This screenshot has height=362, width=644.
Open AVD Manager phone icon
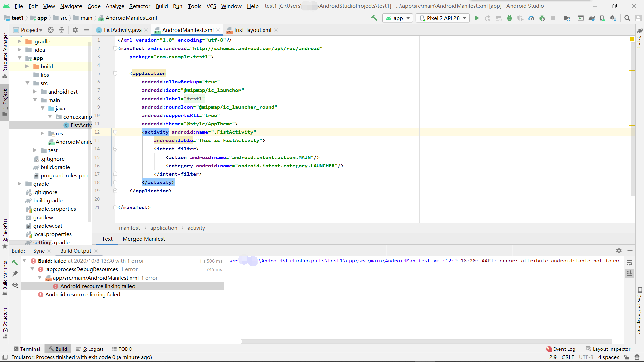tap(603, 18)
